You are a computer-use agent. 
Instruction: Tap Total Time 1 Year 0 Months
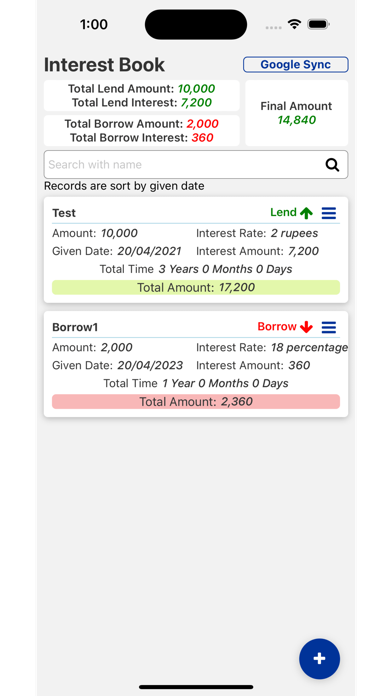[196, 383]
